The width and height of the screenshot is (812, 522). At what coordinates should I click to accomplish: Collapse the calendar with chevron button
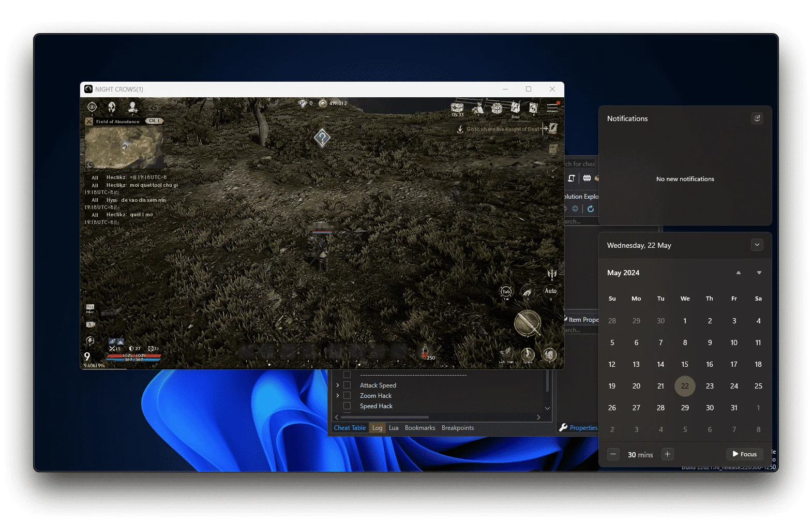coord(757,245)
